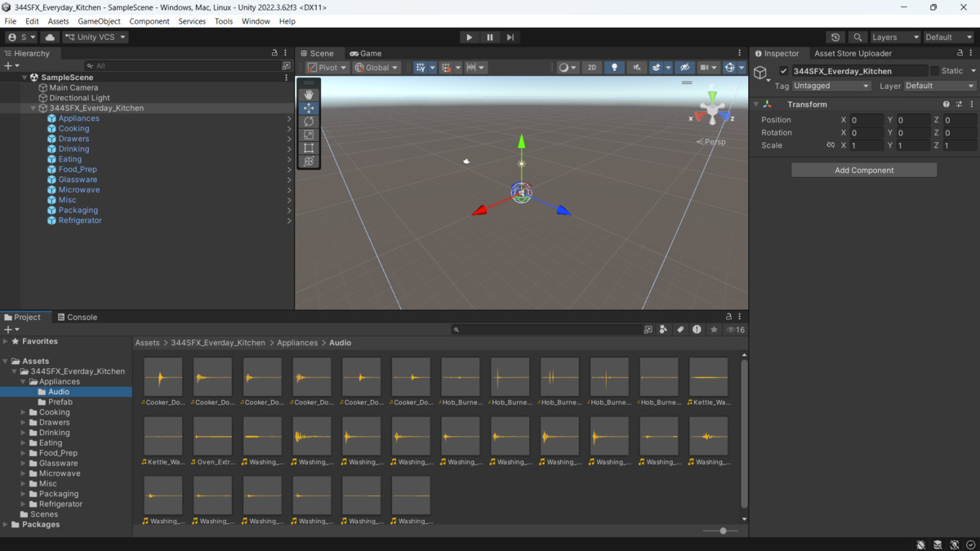Open the Pivot dropdown
Viewport: 980px width, 551px height.
(327, 68)
